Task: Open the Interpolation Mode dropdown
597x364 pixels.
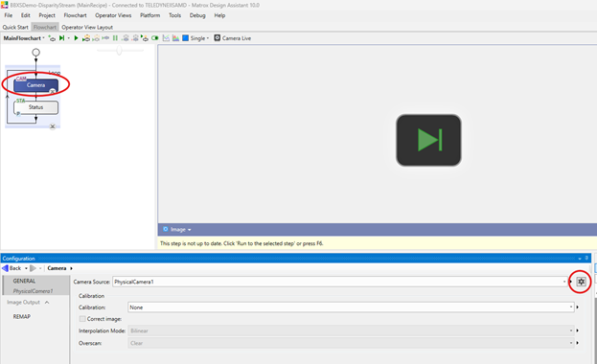Action: tap(571, 330)
